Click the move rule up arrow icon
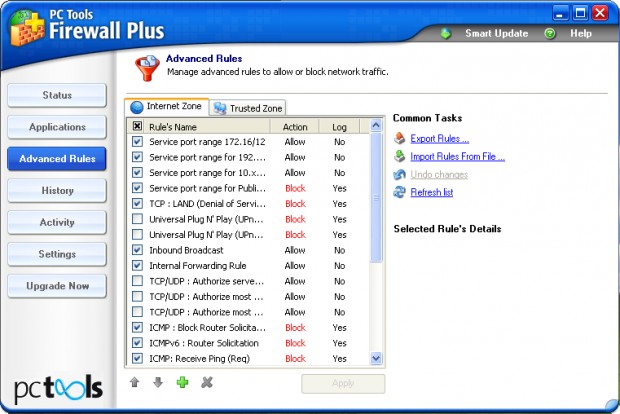 pos(134,382)
